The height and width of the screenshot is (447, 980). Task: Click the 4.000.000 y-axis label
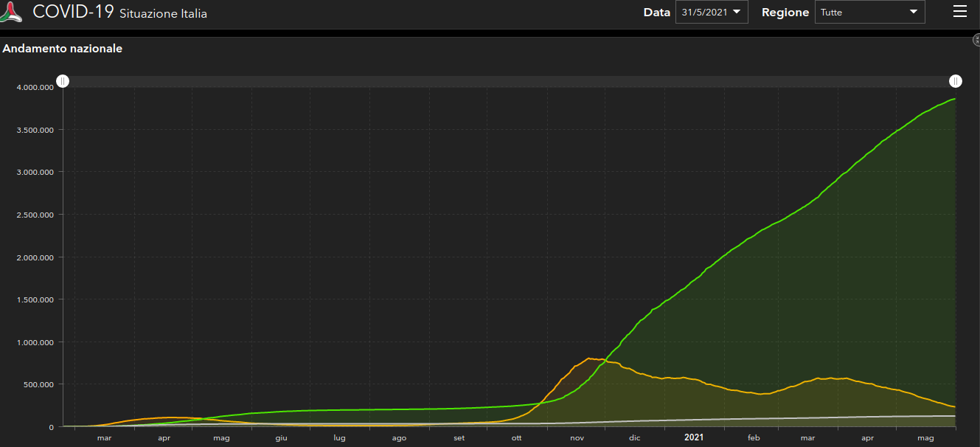pyautogui.click(x=35, y=87)
